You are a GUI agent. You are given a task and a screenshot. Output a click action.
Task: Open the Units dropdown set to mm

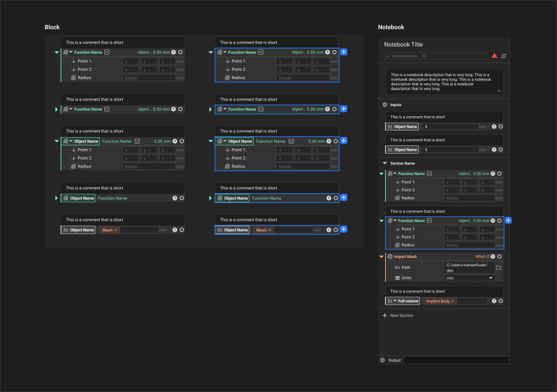(470, 278)
